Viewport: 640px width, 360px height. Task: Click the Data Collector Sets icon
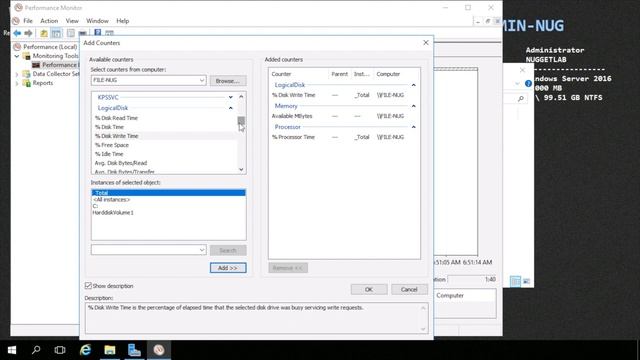(x=27, y=74)
